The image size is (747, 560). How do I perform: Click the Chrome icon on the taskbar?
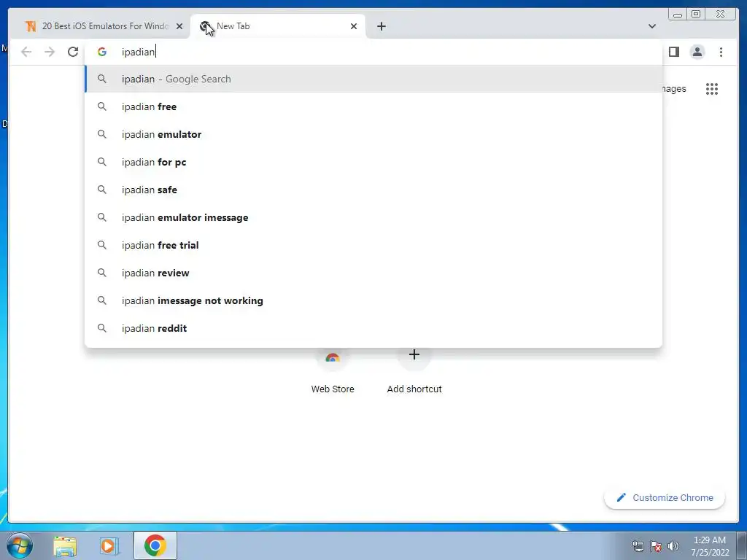(x=155, y=545)
